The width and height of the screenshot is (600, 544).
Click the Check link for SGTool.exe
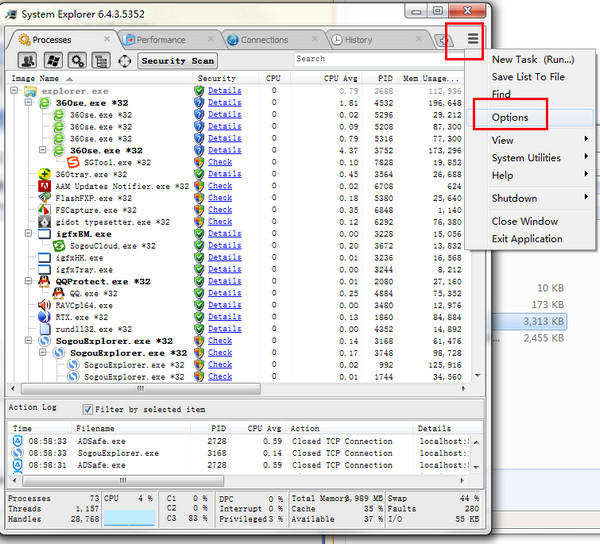[220, 162]
